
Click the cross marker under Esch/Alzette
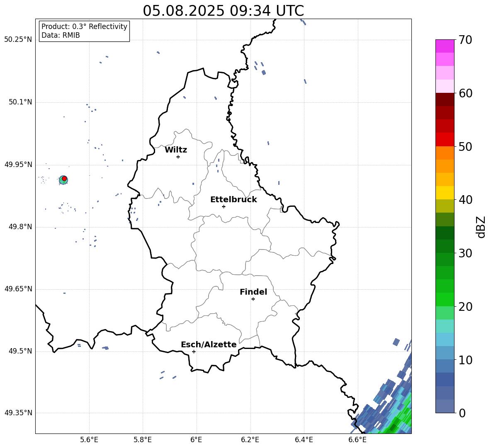pyautogui.click(x=194, y=351)
